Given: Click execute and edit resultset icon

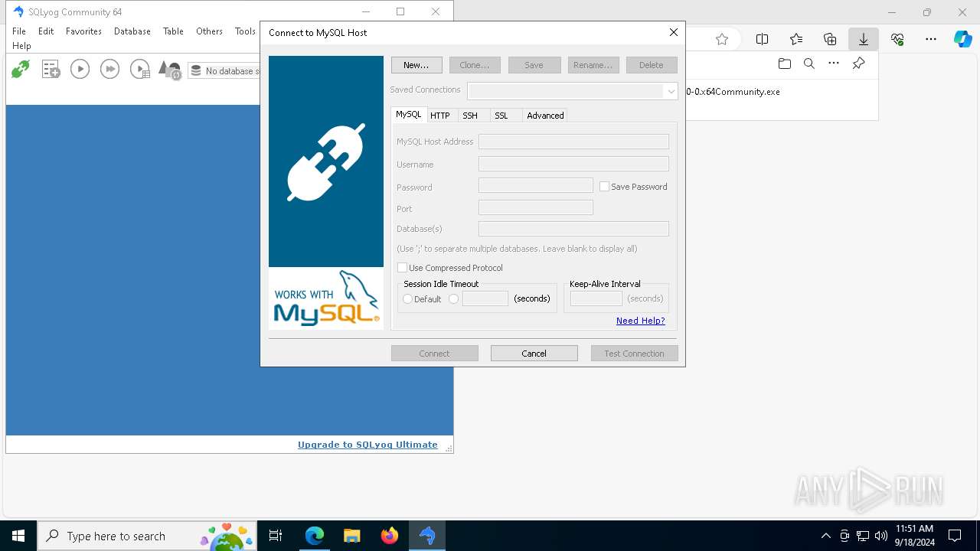Looking at the screenshot, I should 140,69.
